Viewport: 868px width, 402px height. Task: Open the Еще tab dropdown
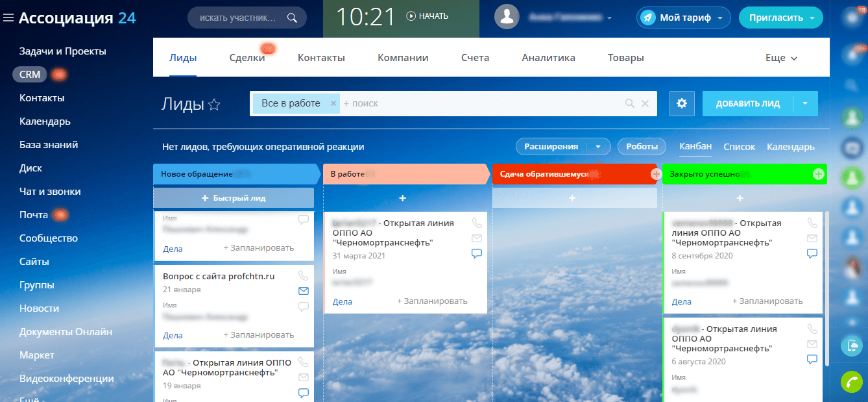[x=781, y=58]
